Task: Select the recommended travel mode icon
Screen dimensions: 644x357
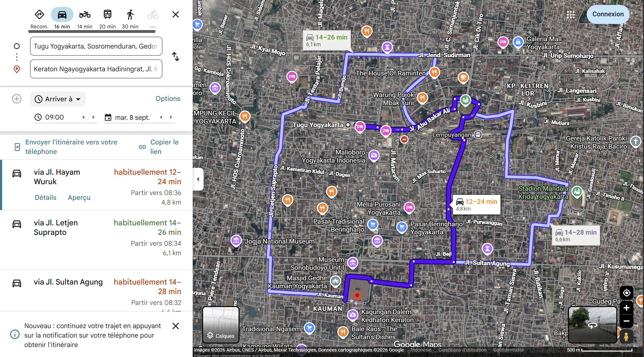Action: pyautogui.click(x=39, y=14)
